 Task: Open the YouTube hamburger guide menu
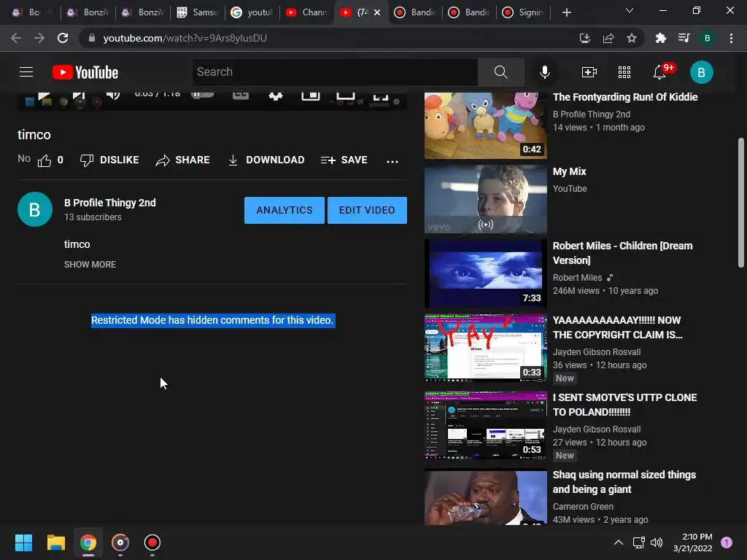pos(26,72)
